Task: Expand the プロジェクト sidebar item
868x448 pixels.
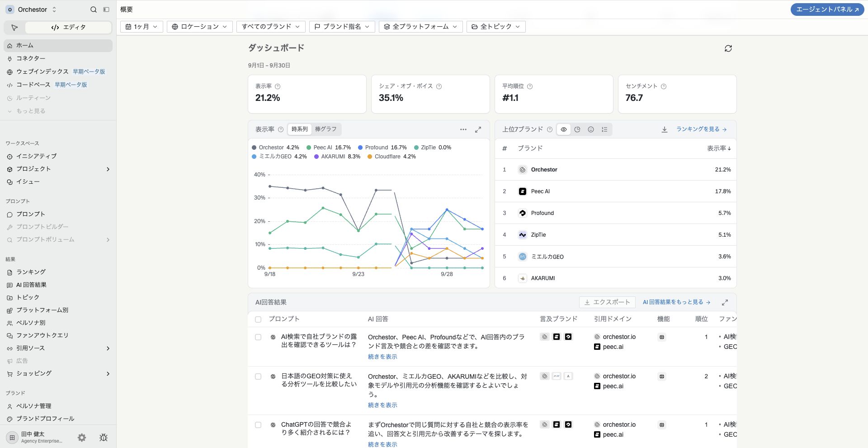Action: (x=108, y=169)
